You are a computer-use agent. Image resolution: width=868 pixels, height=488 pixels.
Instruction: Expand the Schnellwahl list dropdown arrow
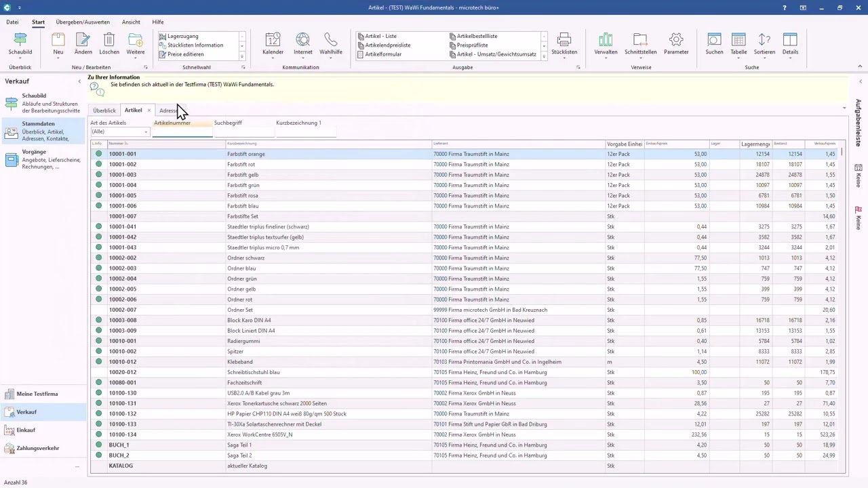point(242,56)
